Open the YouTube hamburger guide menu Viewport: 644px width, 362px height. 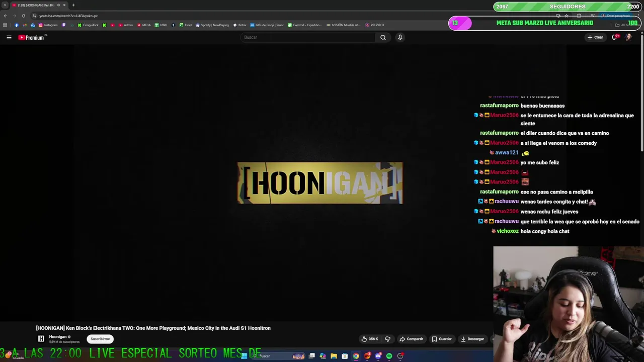point(9,37)
